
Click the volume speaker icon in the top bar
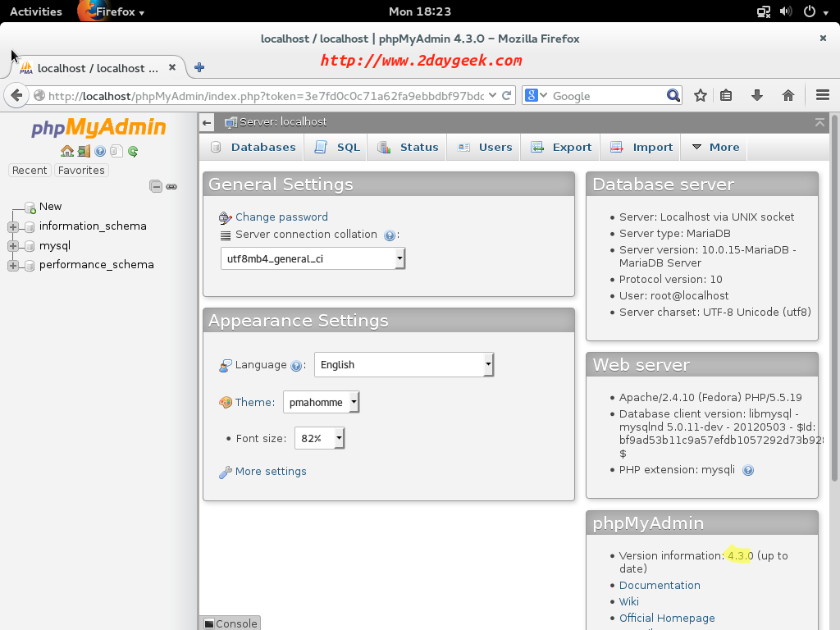(x=786, y=11)
